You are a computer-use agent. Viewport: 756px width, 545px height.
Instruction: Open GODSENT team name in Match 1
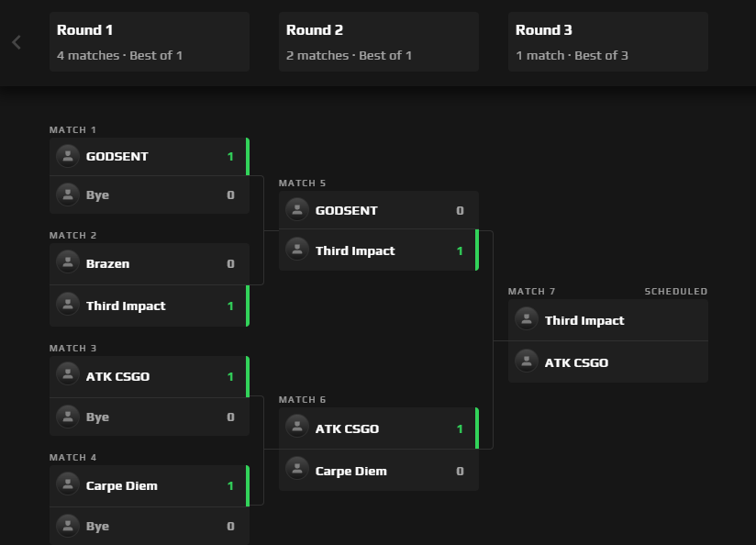(117, 157)
